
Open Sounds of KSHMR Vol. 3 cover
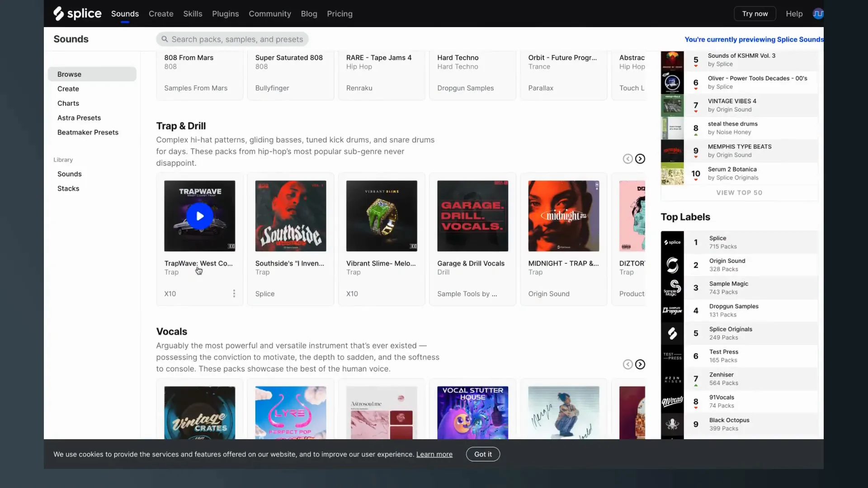click(672, 60)
